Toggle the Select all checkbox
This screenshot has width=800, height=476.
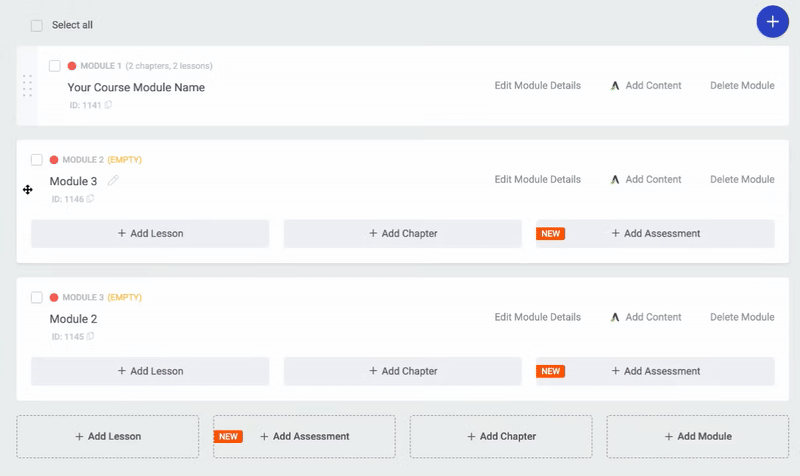point(37,25)
